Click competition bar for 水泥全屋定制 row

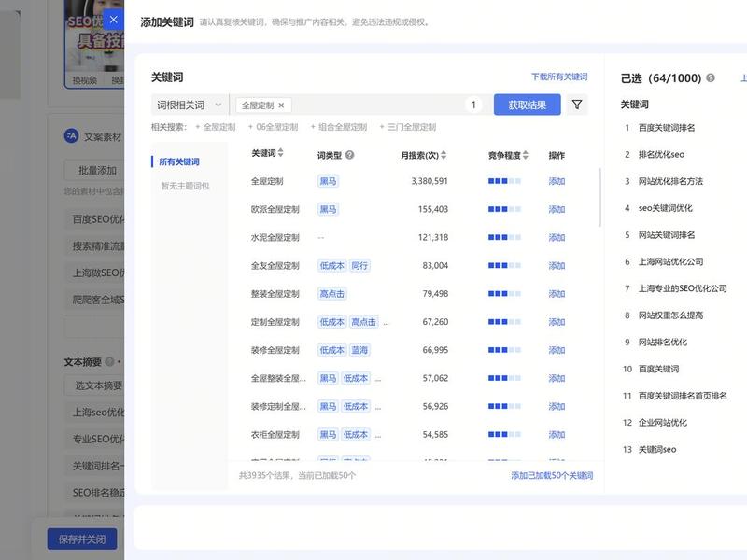click(504, 237)
